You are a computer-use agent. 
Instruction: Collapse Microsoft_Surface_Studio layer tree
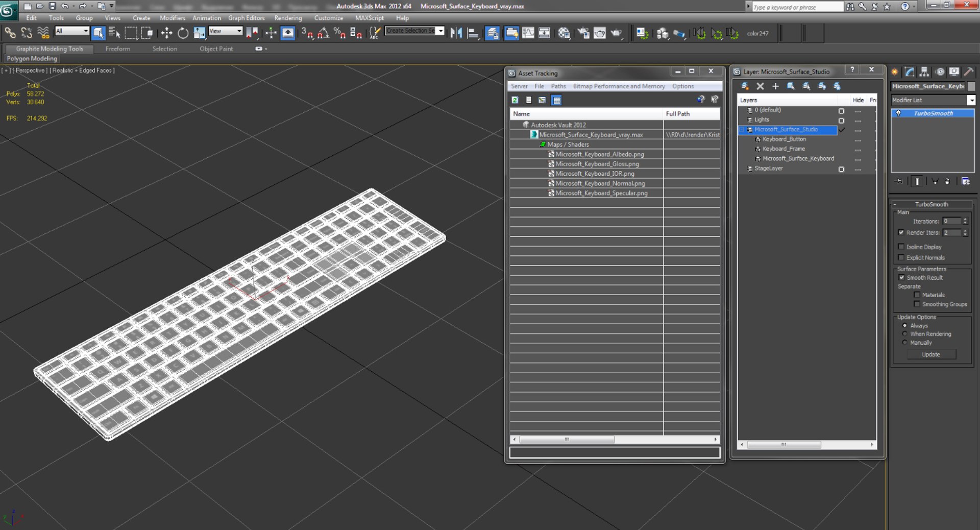(742, 130)
